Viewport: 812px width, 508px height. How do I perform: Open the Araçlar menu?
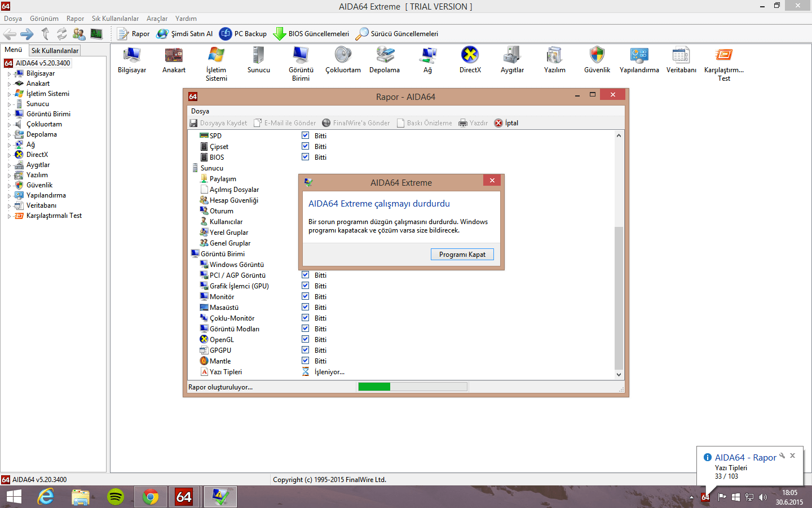point(157,19)
